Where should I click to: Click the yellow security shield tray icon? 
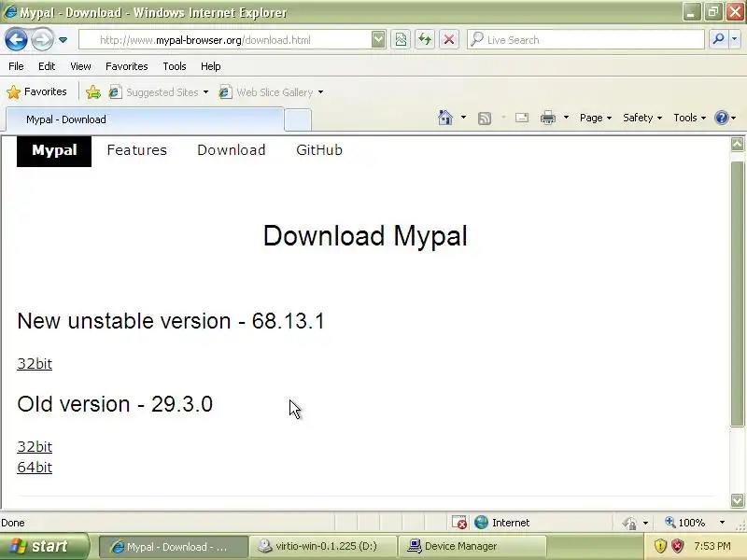pos(660,546)
